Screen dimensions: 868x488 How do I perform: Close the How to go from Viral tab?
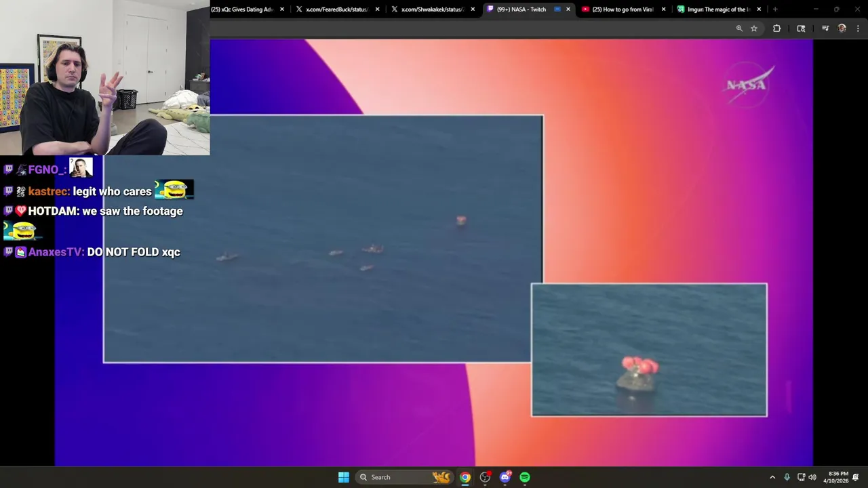pos(663,9)
